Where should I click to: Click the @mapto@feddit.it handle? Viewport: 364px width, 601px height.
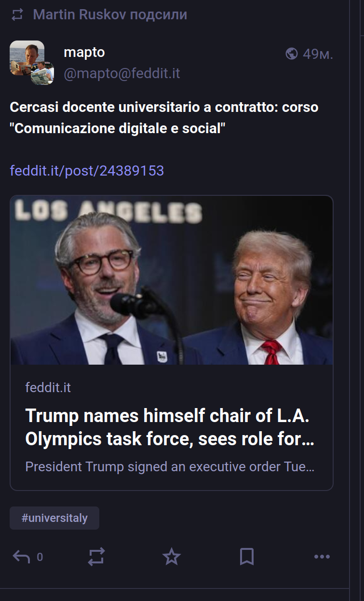click(x=122, y=73)
